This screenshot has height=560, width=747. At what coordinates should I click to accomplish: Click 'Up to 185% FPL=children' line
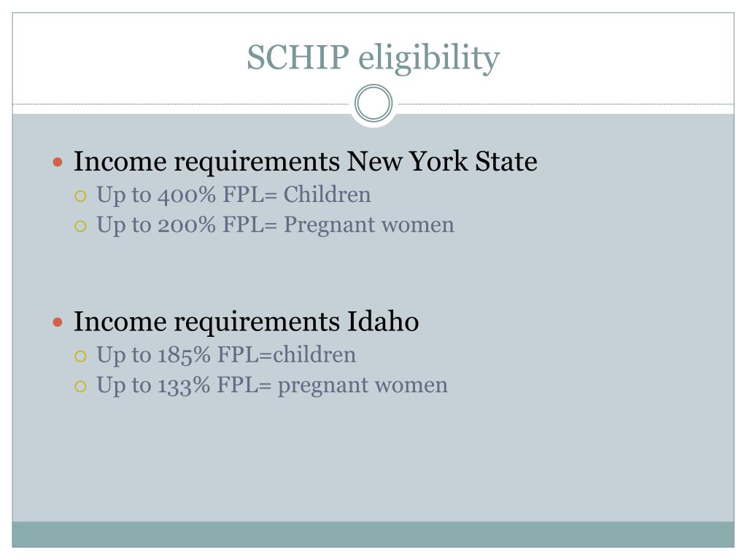226,355
